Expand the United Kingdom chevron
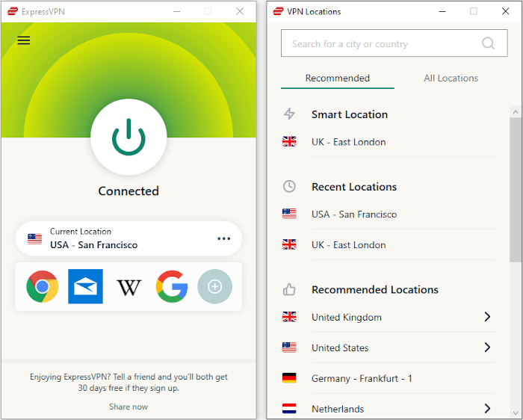523x420 pixels. click(x=487, y=317)
